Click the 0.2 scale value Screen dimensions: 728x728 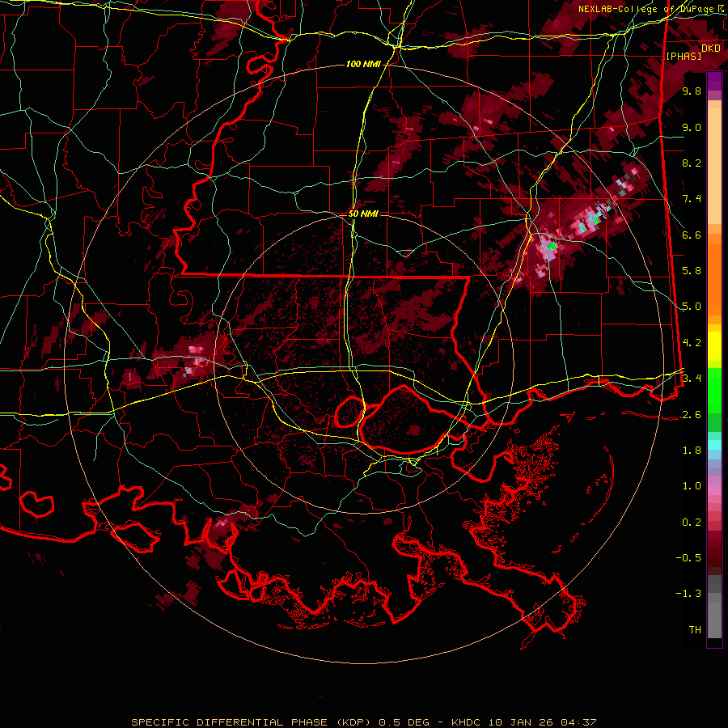pos(692,523)
